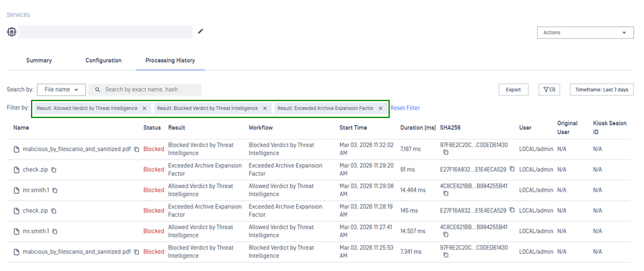Click the Export button
The width and height of the screenshot is (644, 271).
(x=513, y=90)
